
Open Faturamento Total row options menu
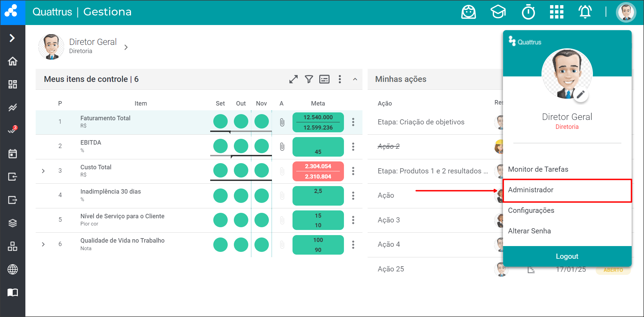pyautogui.click(x=353, y=122)
